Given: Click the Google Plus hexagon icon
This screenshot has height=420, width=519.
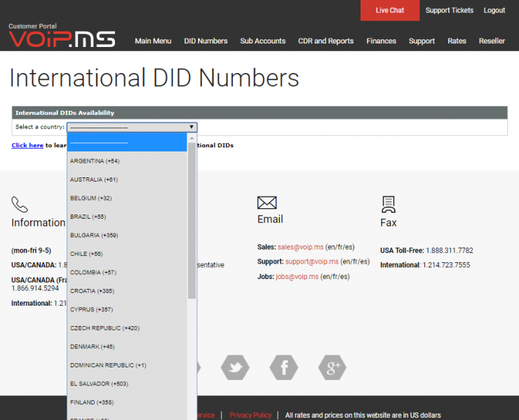Looking at the screenshot, I should coord(332,367).
